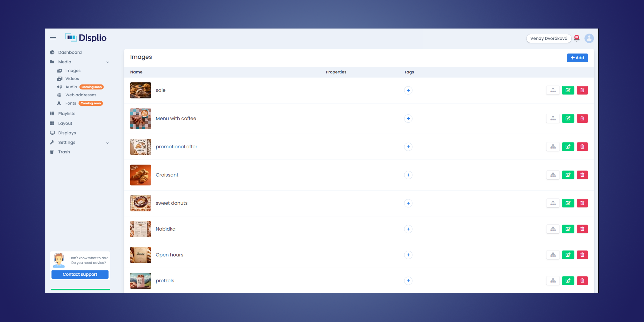Delete the pretzels image
The width and height of the screenshot is (644, 322).
[582, 281]
